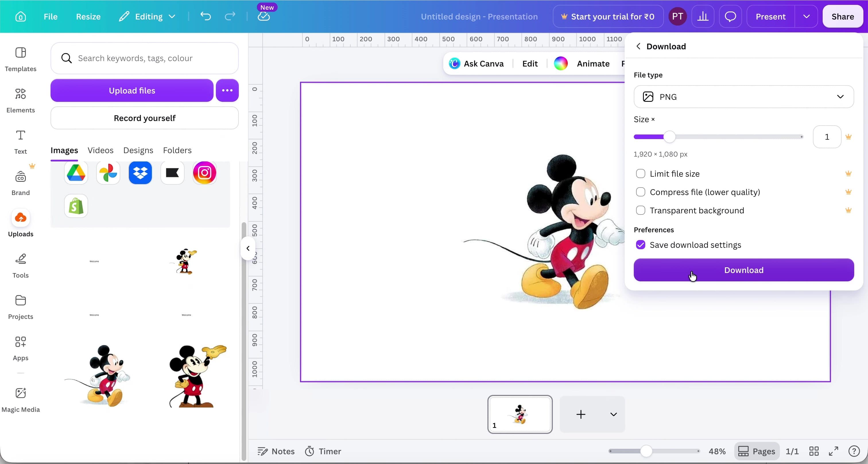Click the uploads search field

pos(145,58)
